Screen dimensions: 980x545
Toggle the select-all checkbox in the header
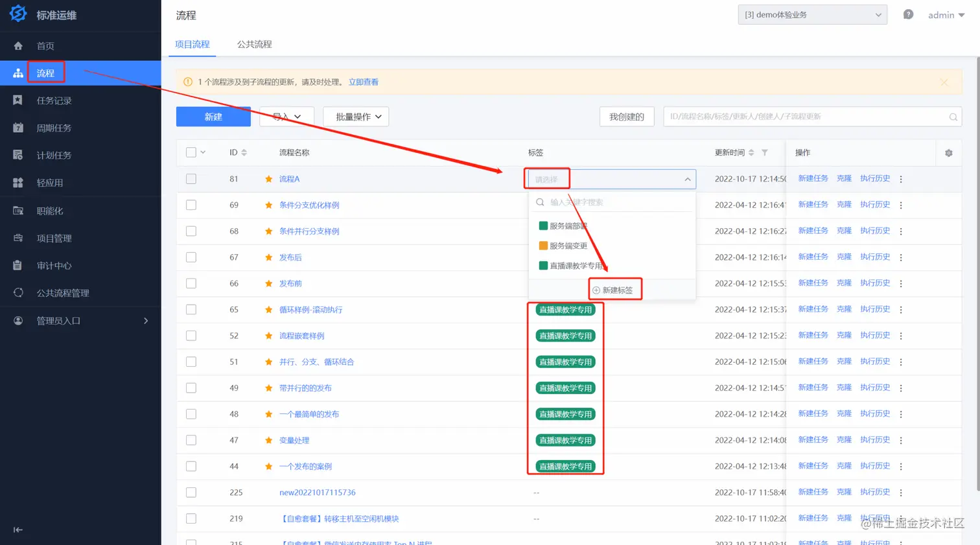click(191, 152)
